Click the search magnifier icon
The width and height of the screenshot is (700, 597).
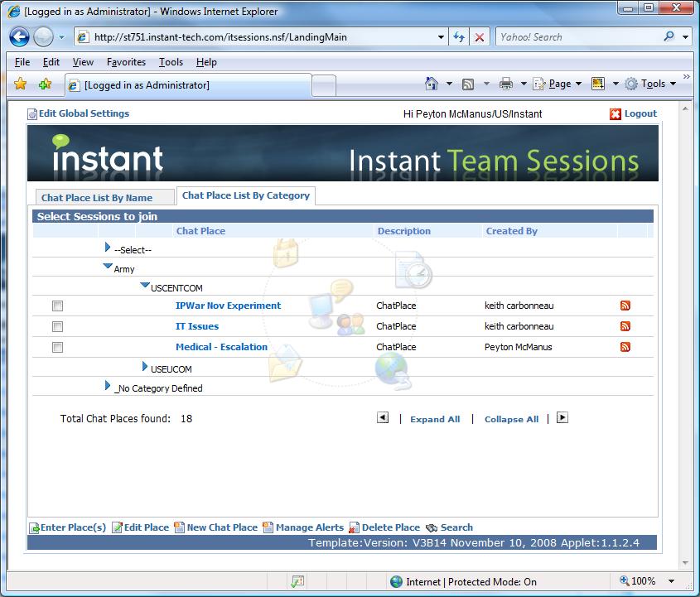(x=669, y=36)
